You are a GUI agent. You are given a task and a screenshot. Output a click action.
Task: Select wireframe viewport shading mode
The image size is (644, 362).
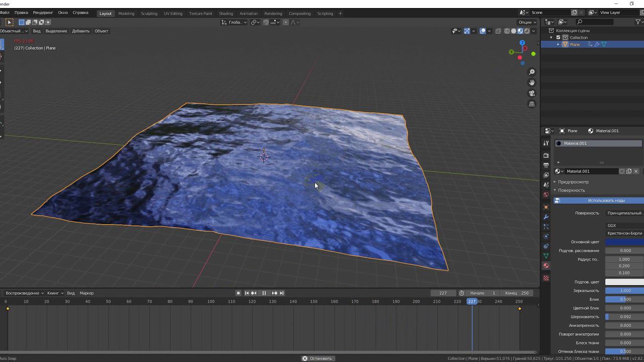coord(507,31)
